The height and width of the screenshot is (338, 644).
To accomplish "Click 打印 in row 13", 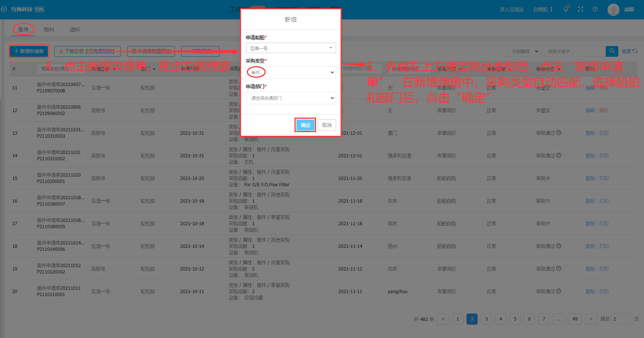I will click(x=604, y=133).
